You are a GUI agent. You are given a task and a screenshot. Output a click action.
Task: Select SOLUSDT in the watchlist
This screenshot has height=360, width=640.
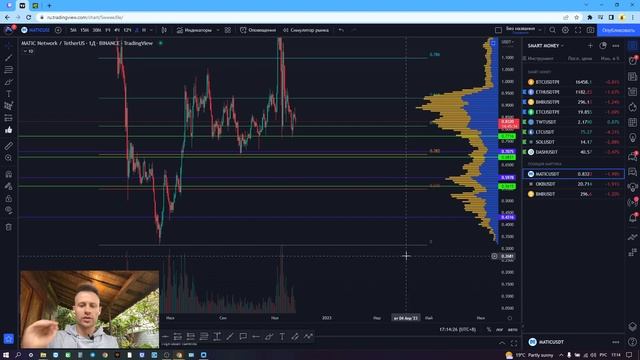click(x=573, y=142)
